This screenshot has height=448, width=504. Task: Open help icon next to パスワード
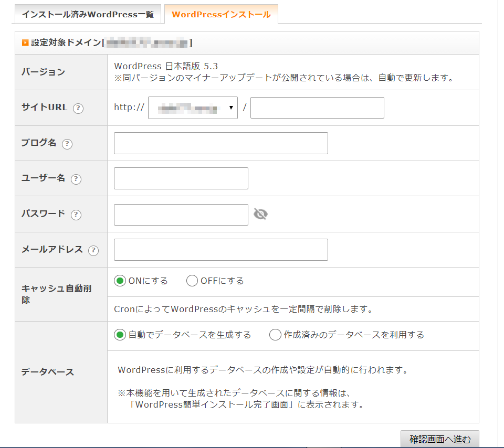click(x=76, y=215)
